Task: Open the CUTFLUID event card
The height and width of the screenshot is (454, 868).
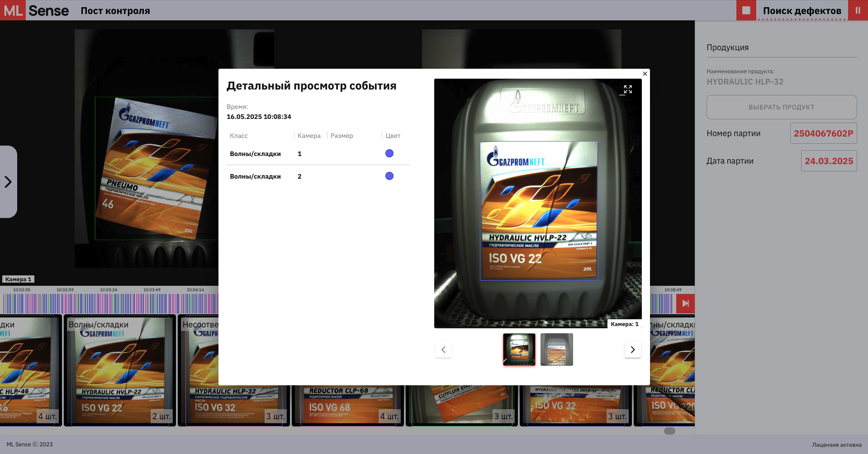Action: coord(462,406)
